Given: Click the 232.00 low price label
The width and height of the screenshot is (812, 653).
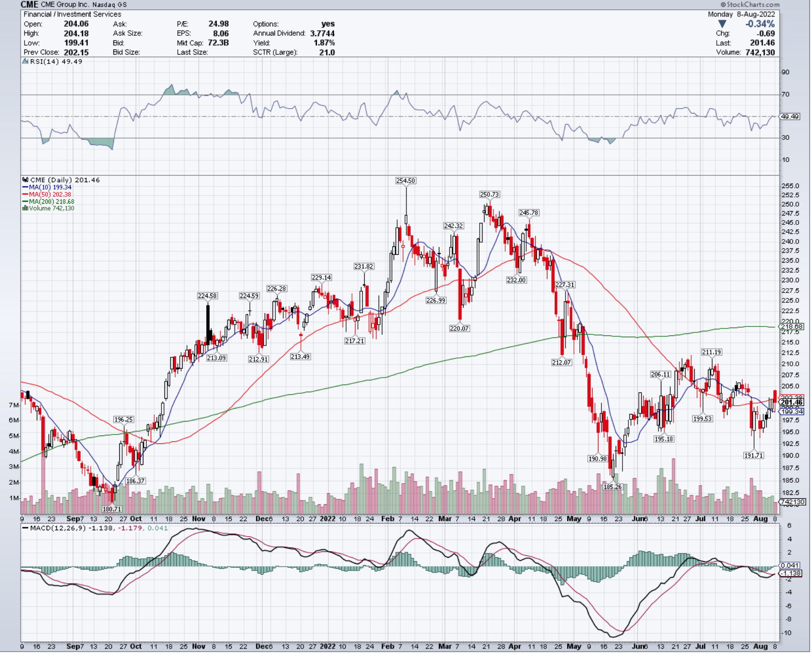Looking at the screenshot, I should click(516, 280).
